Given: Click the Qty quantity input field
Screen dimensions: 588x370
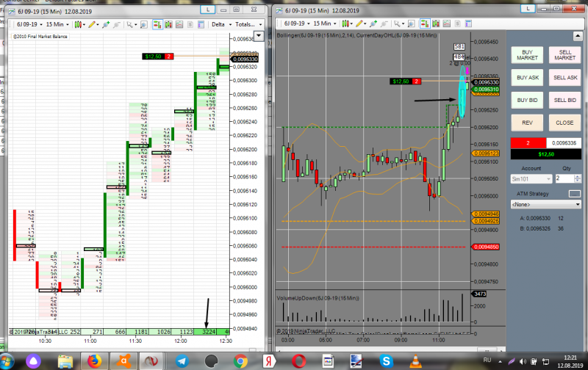Looking at the screenshot, I should tap(564, 178).
